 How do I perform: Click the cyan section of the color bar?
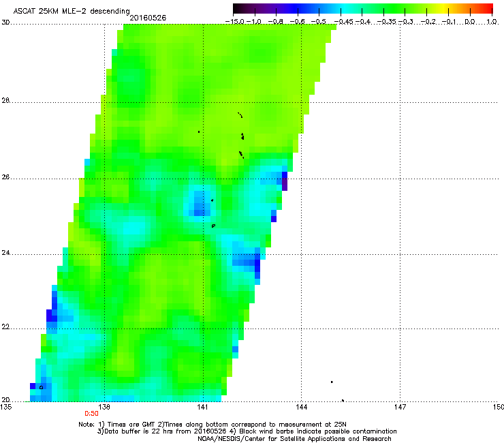tap(345, 9)
